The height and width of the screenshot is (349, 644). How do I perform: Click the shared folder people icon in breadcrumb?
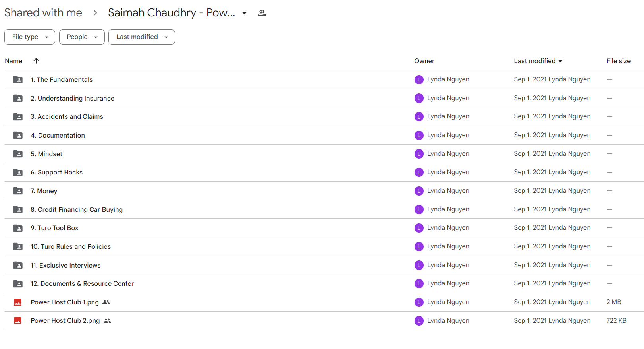tap(262, 13)
